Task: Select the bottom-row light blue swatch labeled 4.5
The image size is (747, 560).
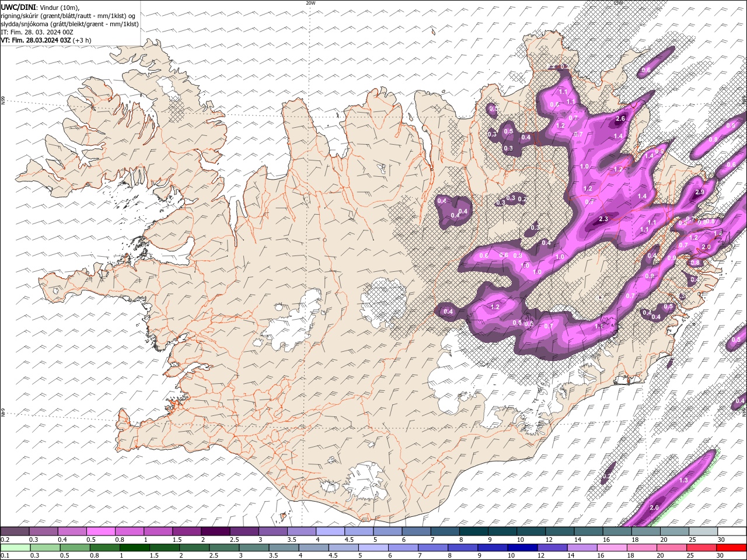Action: 344,548
